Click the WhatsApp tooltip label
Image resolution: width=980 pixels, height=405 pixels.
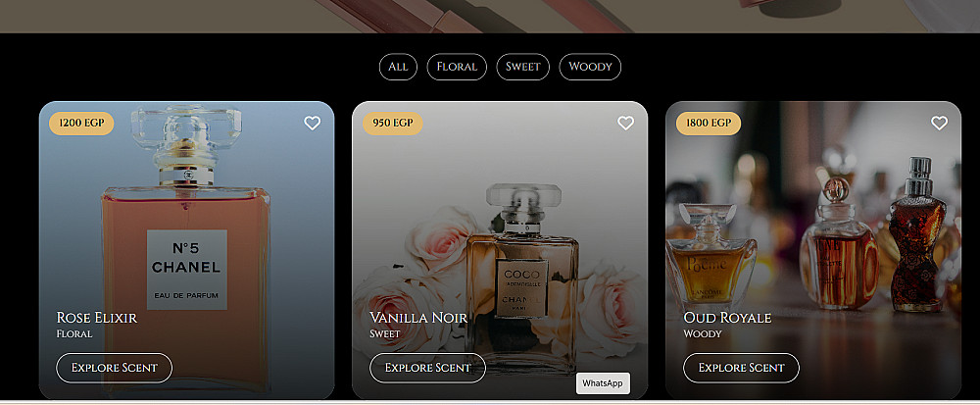point(603,383)
